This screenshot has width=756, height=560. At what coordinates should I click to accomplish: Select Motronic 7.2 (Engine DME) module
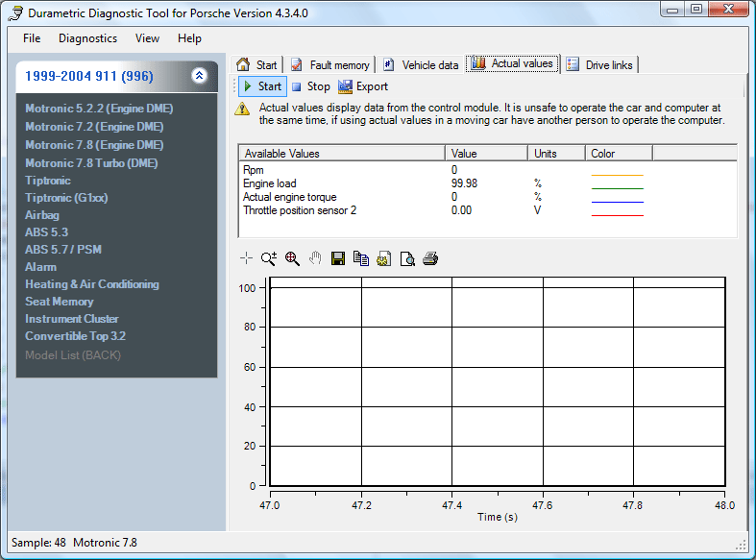click(94, 127)
